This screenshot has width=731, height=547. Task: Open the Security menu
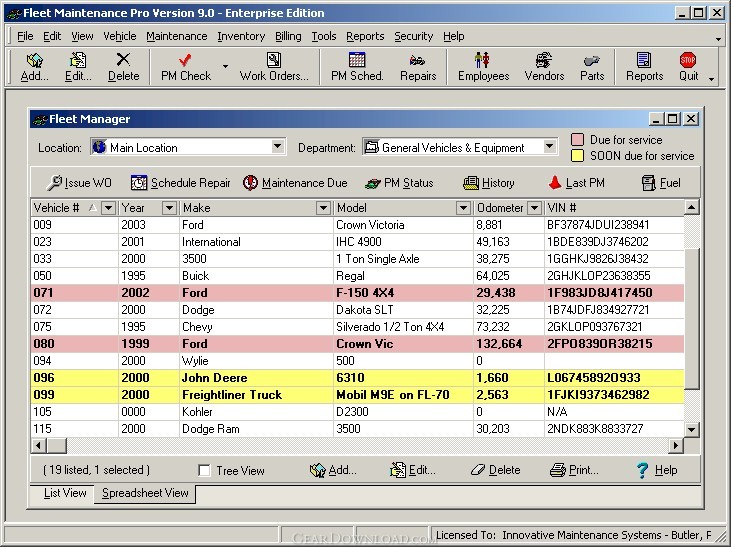[414, 36]
